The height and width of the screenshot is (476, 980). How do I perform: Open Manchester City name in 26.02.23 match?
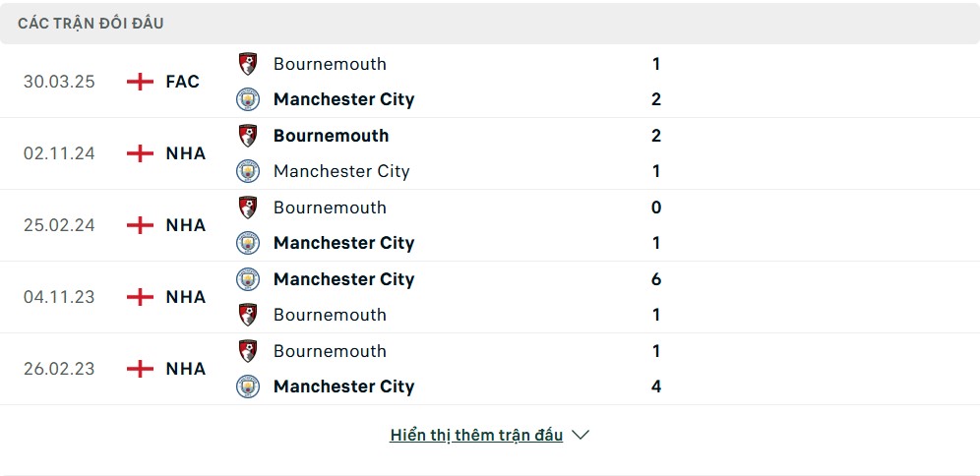[x=343, y=387]
